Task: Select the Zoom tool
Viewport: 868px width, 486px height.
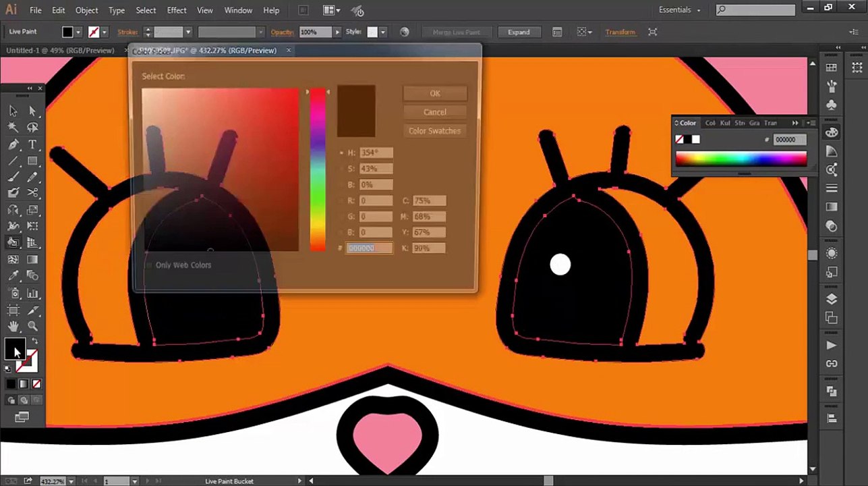Action: 32,327
